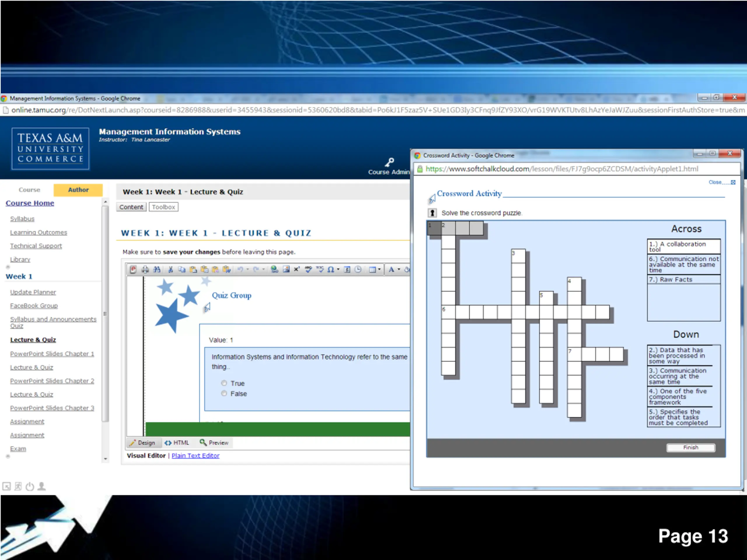747x560 pixels.
Task: Apply superscript with the x² icon
Action: (296, 269)
